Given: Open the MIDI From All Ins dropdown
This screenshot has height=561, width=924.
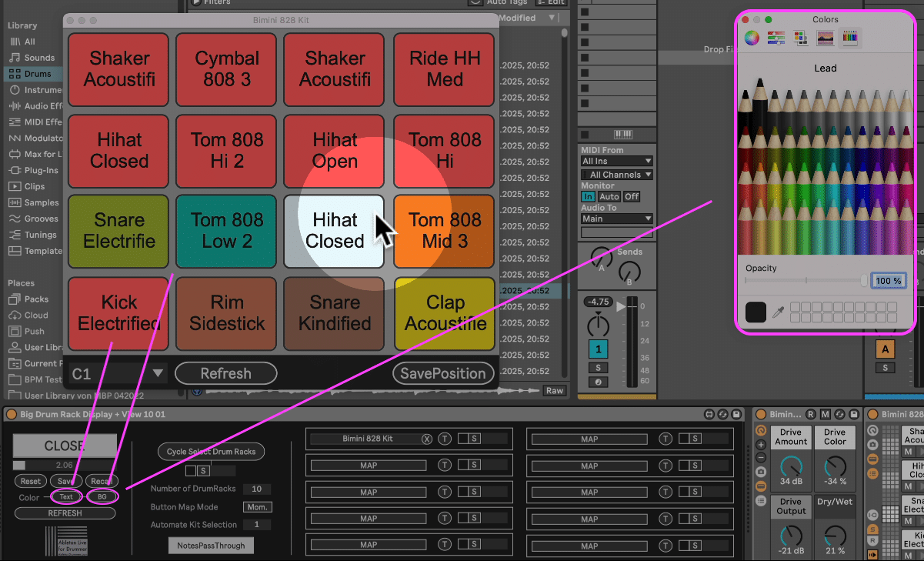Looking at the screenshot, I should (617, 161).
